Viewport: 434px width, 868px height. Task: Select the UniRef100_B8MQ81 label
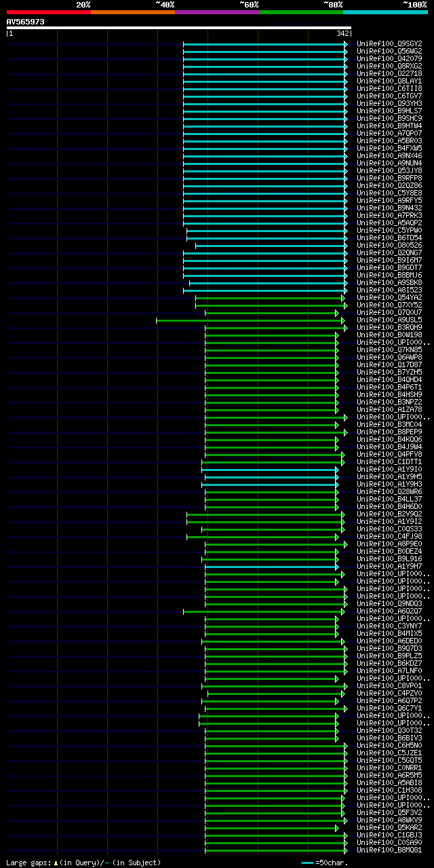[389, 850]
